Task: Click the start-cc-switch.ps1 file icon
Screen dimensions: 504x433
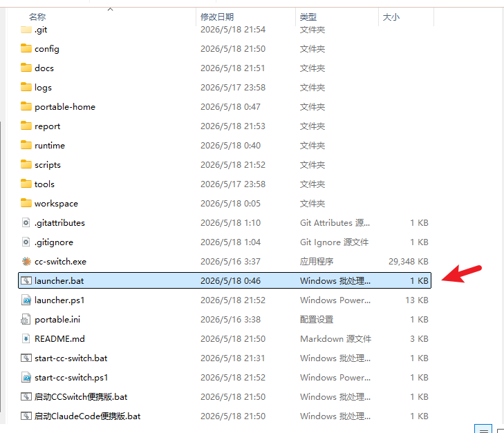Action: pos(26,377)
